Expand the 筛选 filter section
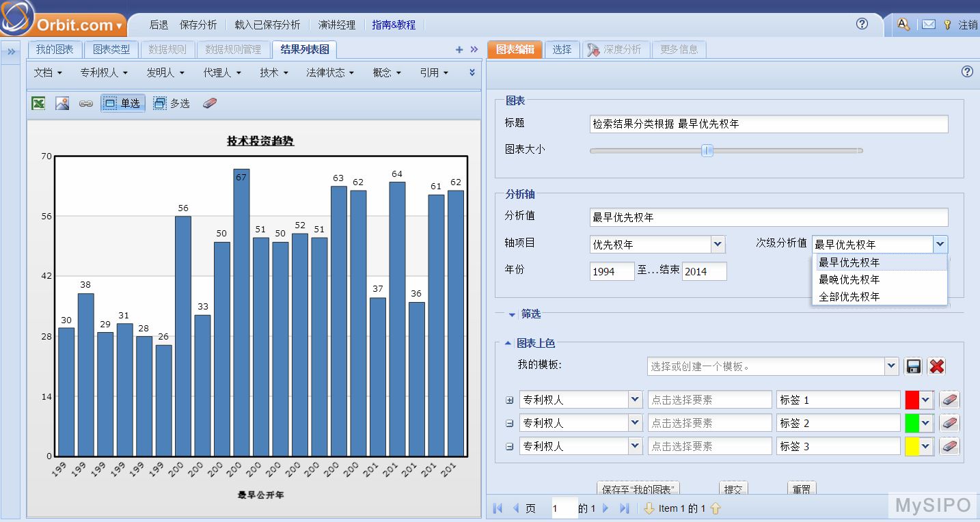Viewport: 980px width, 522px height. point(512,314)
